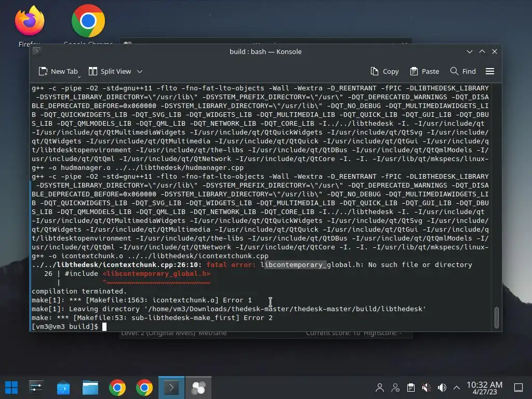Click the Split View button
Image resolution: width=532 pixels, height=399 pixels.
click(x=110, y=72)
